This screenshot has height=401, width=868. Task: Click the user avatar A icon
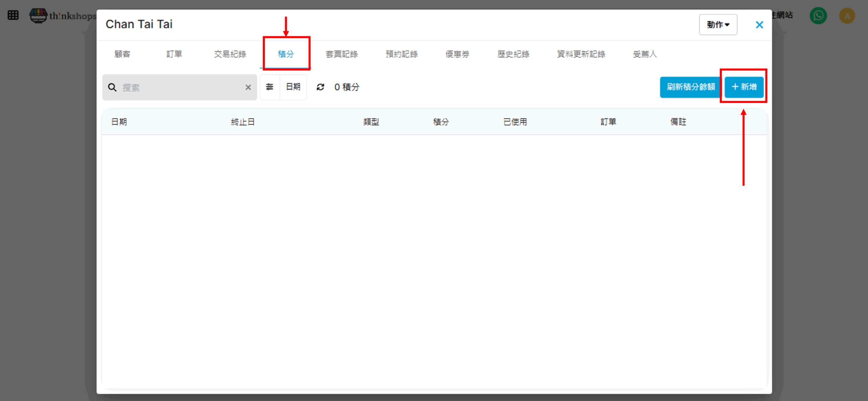tap(847, 16)
